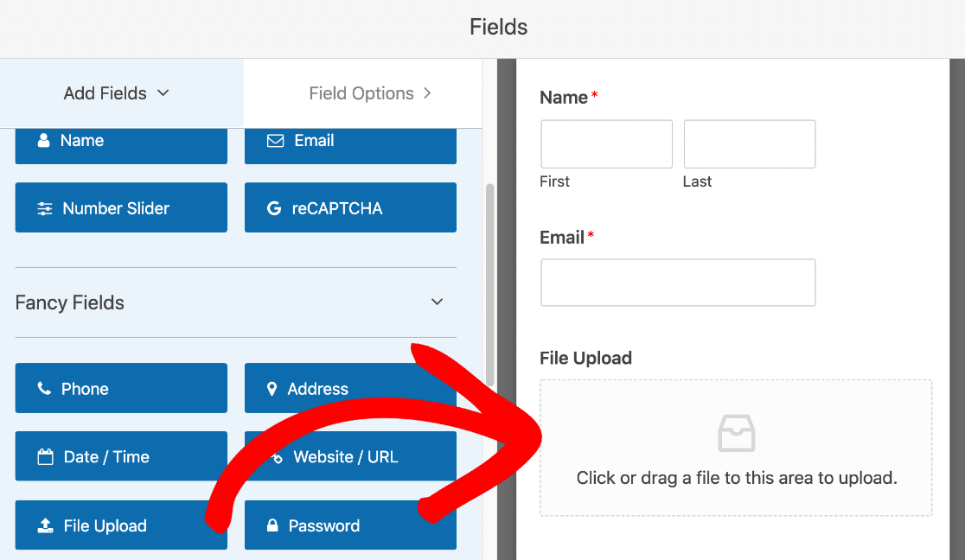Add the Address field button
965x560 pixels.
[350, 388]
